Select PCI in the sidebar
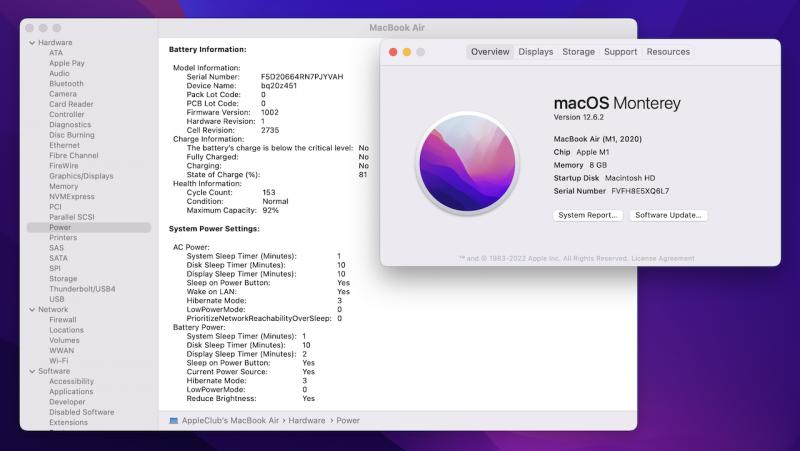Screen dimensions: 800x451 [55, 207]
